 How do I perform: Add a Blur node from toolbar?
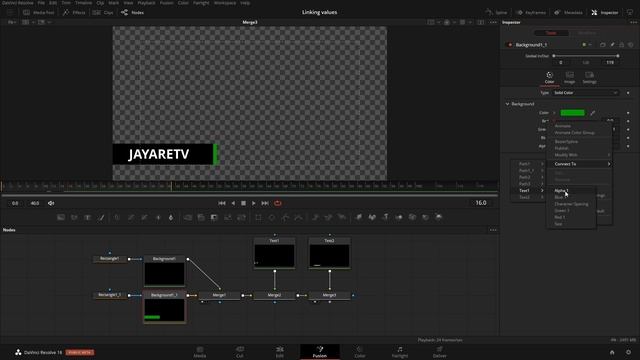point(171,218)
